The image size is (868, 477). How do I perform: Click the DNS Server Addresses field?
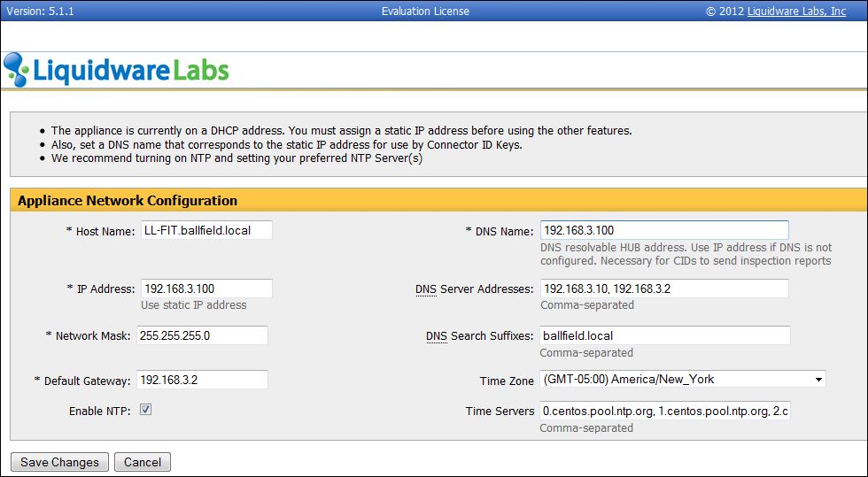click(663, 289)
